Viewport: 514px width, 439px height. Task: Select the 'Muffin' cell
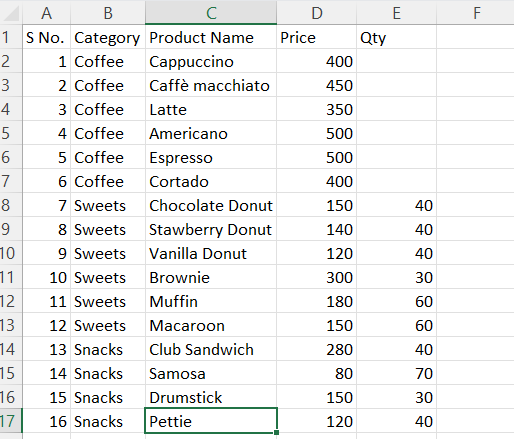(211, 301)
